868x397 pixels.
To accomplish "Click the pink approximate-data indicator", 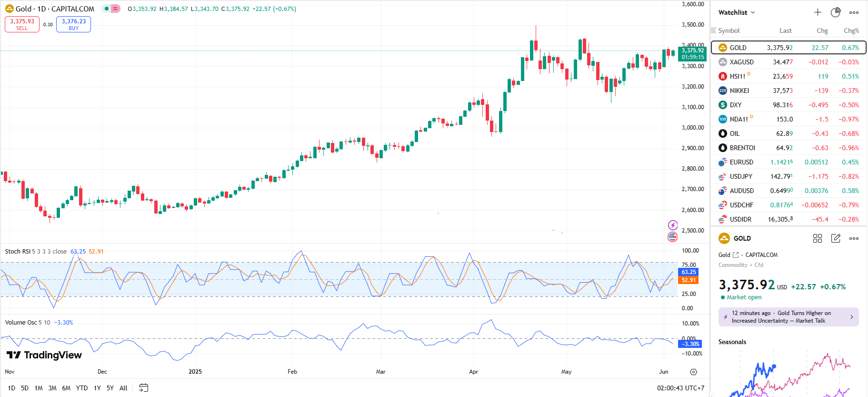I will pos(116,9).
